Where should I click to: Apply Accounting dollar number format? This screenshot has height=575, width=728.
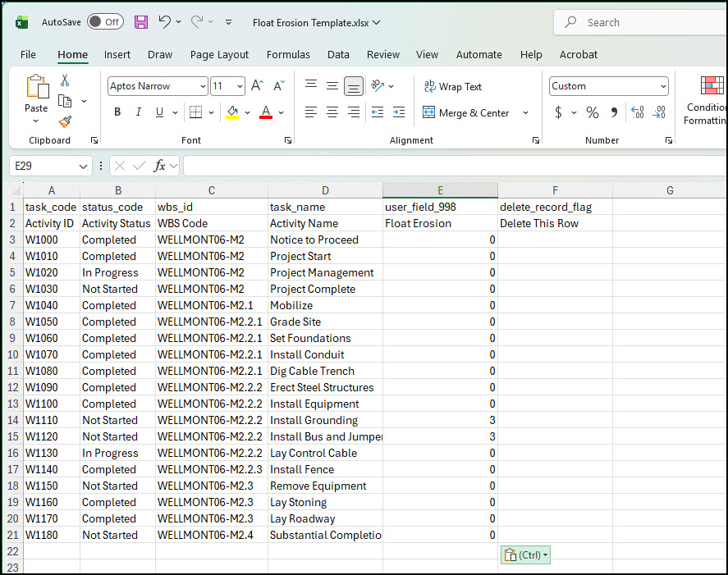[559, 112]
